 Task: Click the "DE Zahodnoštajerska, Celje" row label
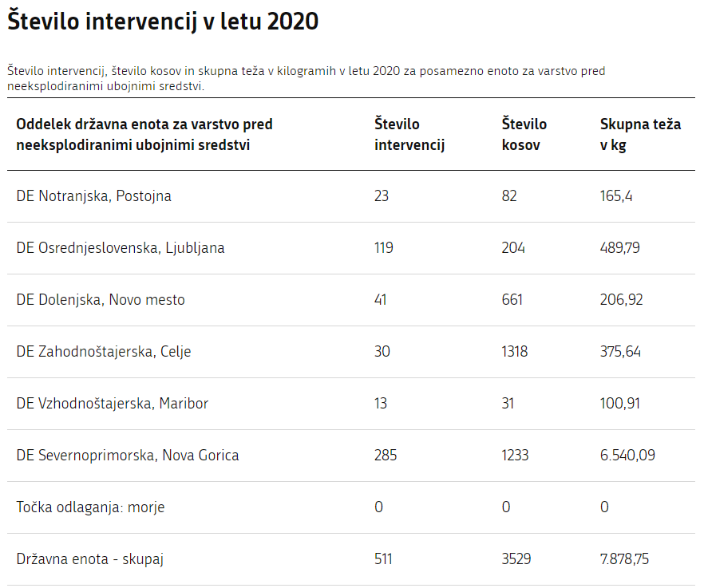tap(104, 352)
